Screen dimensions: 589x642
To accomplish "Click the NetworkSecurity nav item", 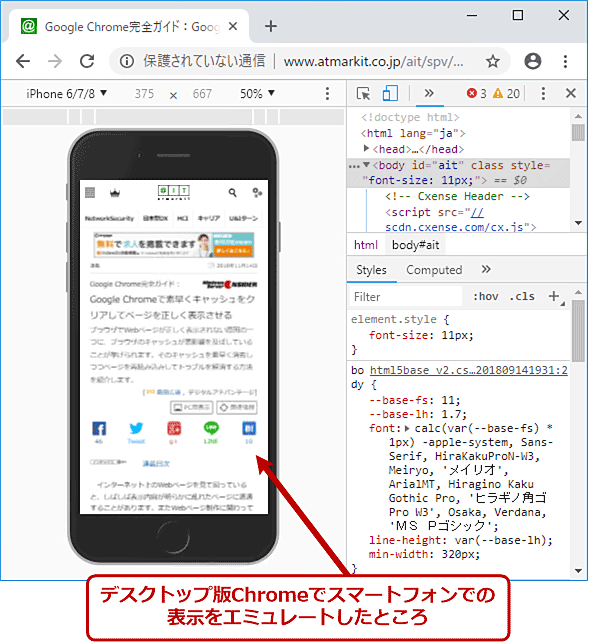I will coord(109,218).
